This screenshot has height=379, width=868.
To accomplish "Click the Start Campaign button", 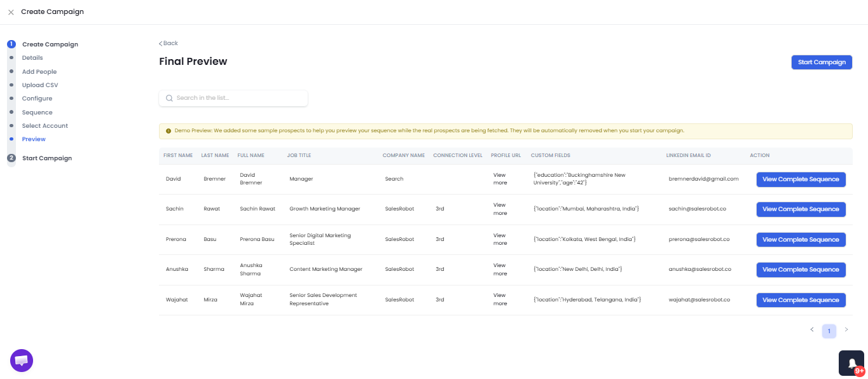I will 822,62.
